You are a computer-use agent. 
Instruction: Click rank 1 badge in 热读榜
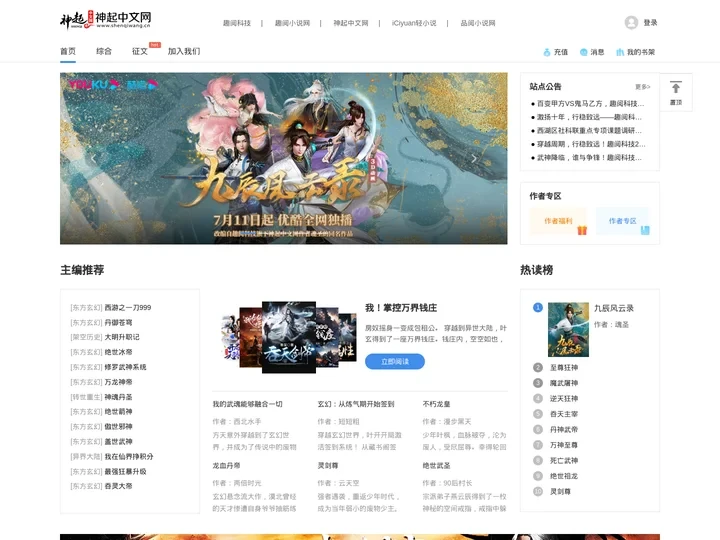[x=538, y=307]
